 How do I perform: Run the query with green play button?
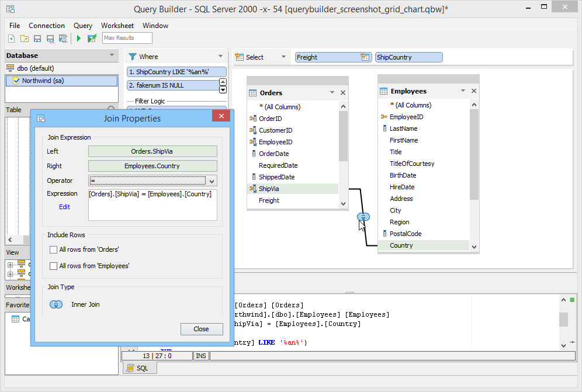pos(79,39)
